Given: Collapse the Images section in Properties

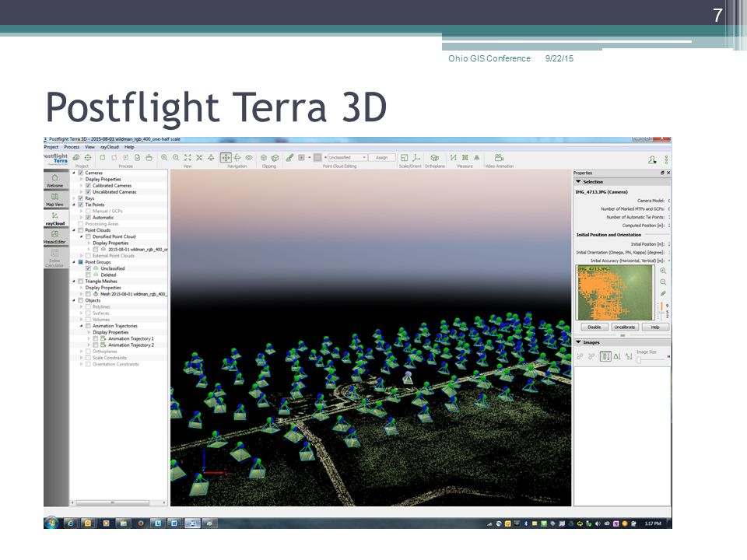Looking at the screenshot, I should (578, 342).
